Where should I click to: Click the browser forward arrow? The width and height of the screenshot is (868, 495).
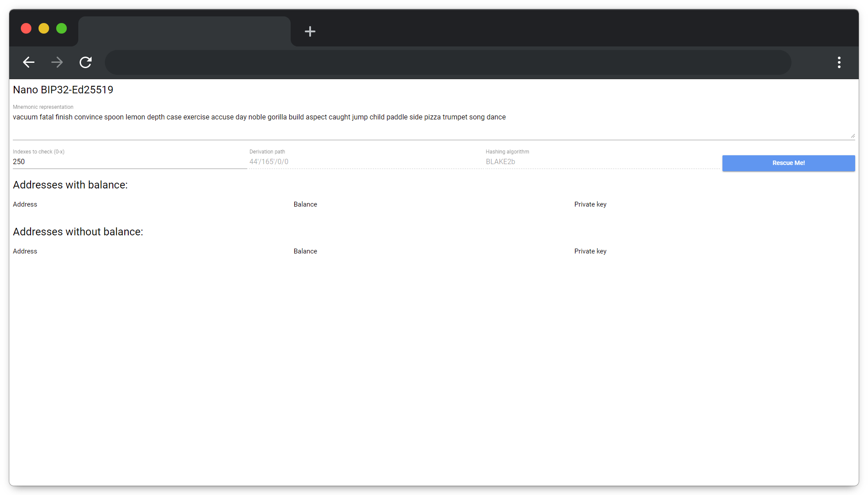(57, 62)
